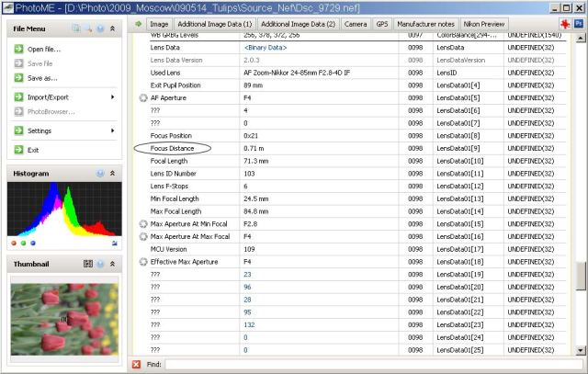
Task: Click the green arrow icon beside Exit
Action: pos(18,150)
